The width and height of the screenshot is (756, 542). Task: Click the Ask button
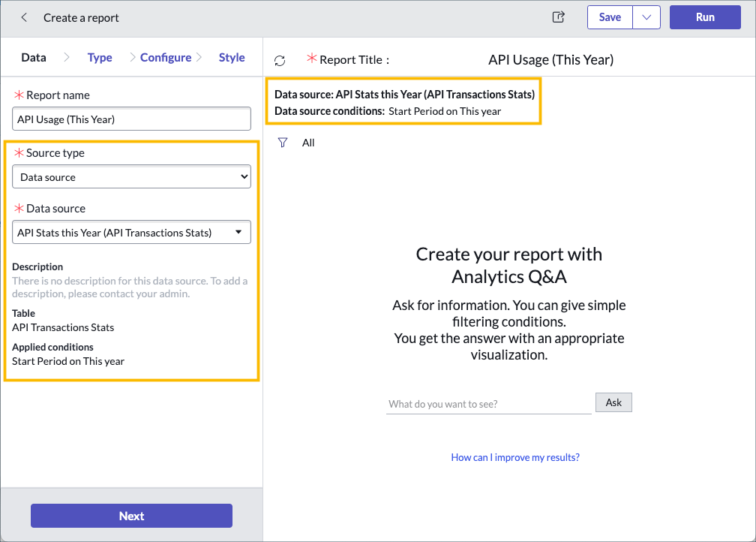tap(613, 402)
